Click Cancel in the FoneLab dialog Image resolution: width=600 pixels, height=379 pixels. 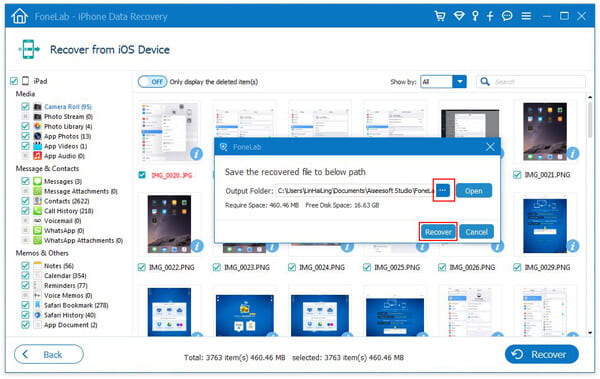(x=477, y=232)
